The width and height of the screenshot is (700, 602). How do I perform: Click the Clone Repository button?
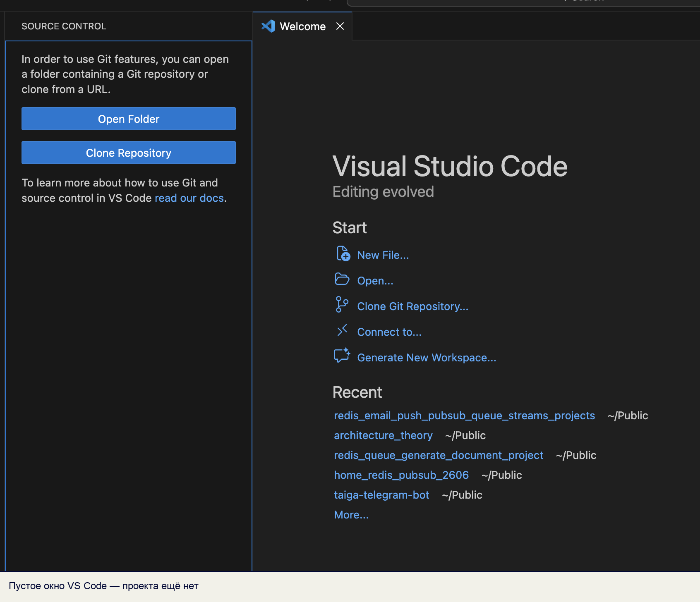tap(129, 153)
